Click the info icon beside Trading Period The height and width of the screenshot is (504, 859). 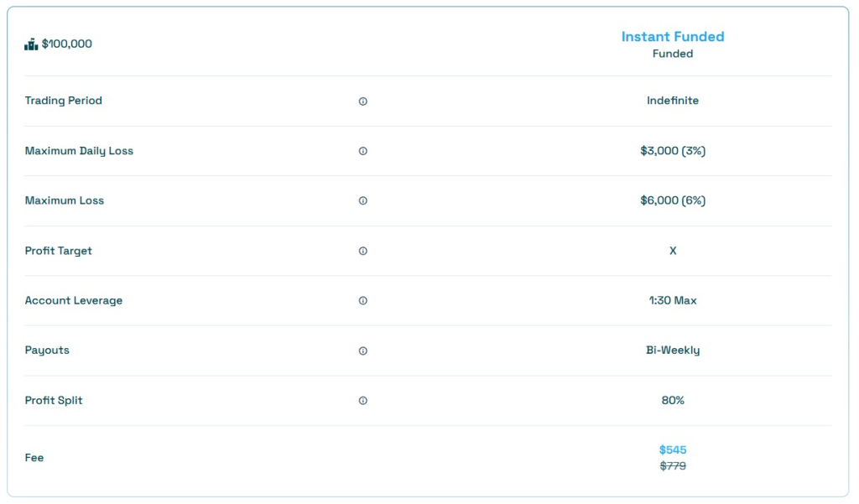[x=362, y=101]
